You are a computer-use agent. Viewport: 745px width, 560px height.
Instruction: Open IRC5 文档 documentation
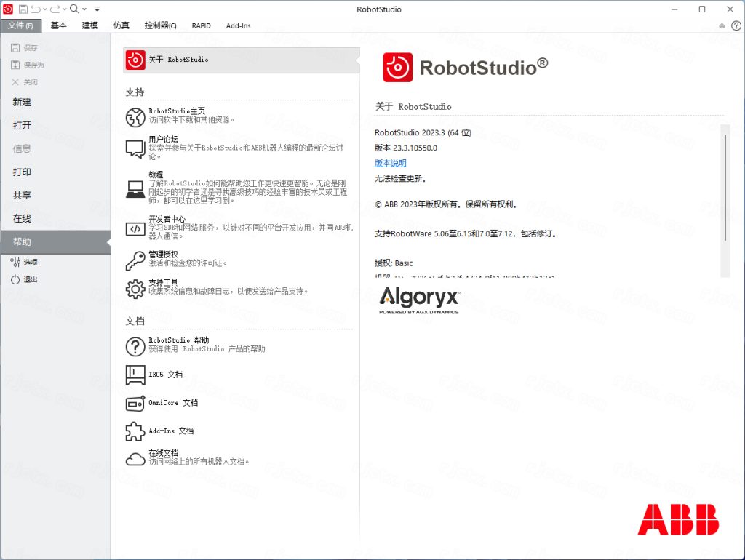[x=165, y=375]
